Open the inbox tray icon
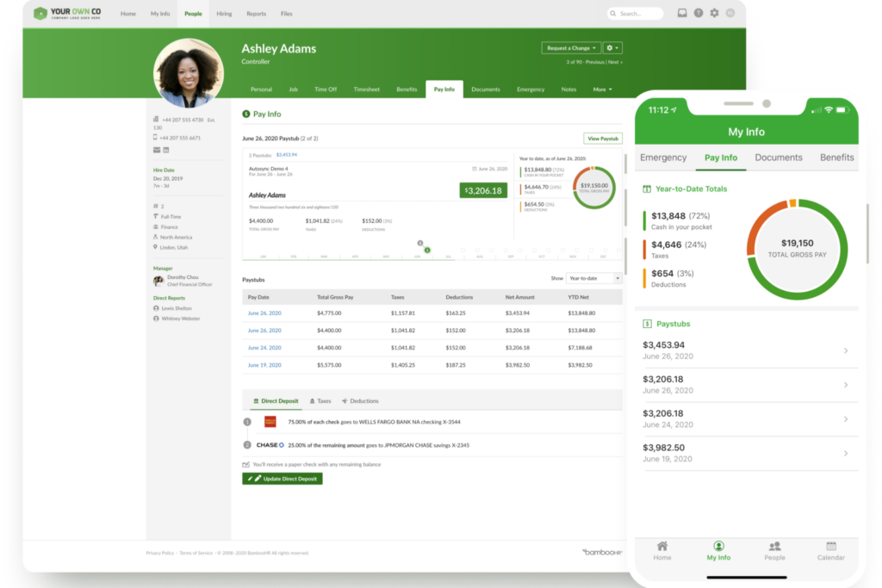 tap(682, 14)
